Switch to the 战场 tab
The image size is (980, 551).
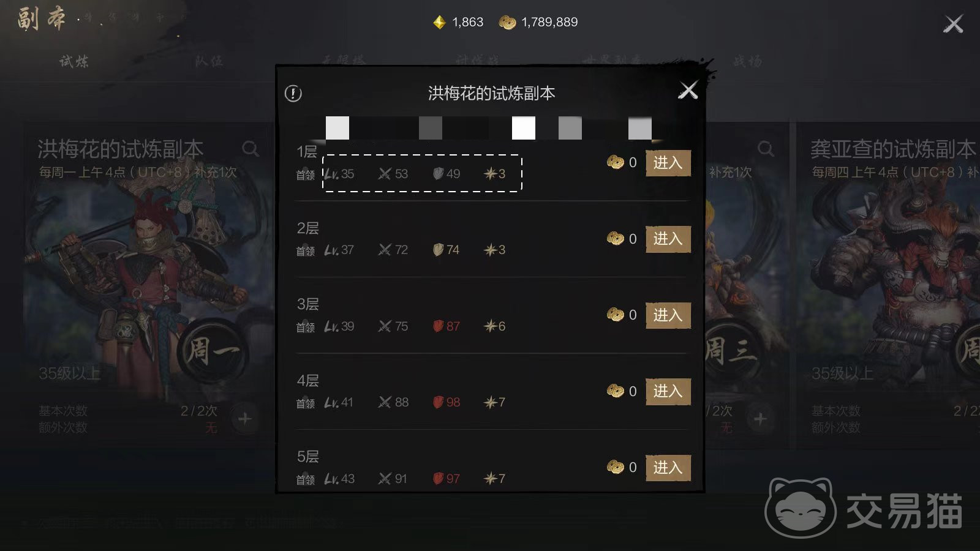pyautogui.click(x=748, y=61)
